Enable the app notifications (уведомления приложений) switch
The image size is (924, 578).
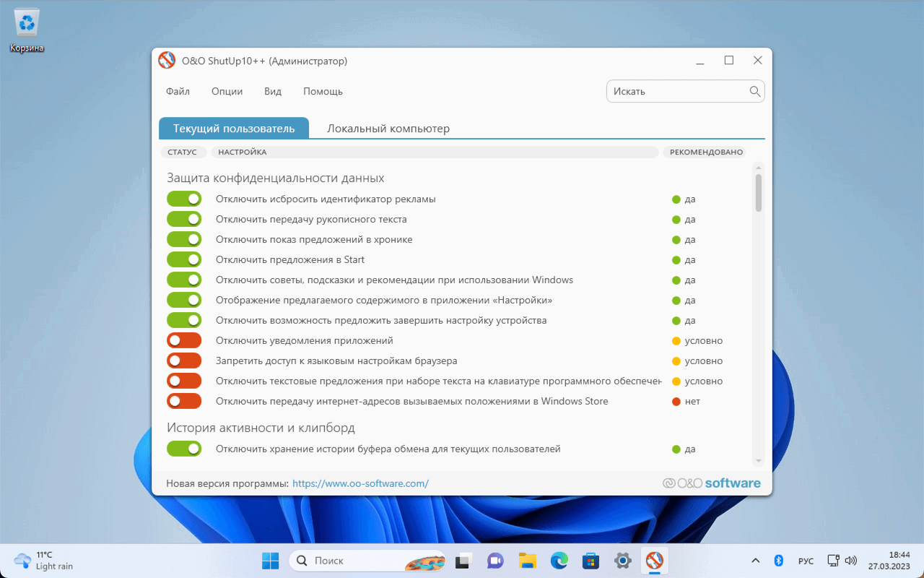coord(184,340)
